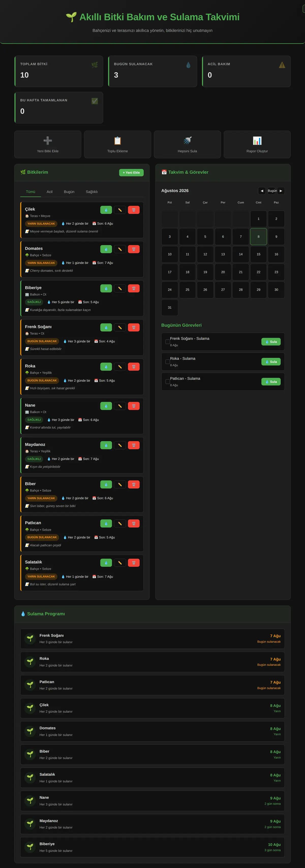Select the Bugün plant filter tab
This screenshot has width=305, height=868.
click(69, 192)
